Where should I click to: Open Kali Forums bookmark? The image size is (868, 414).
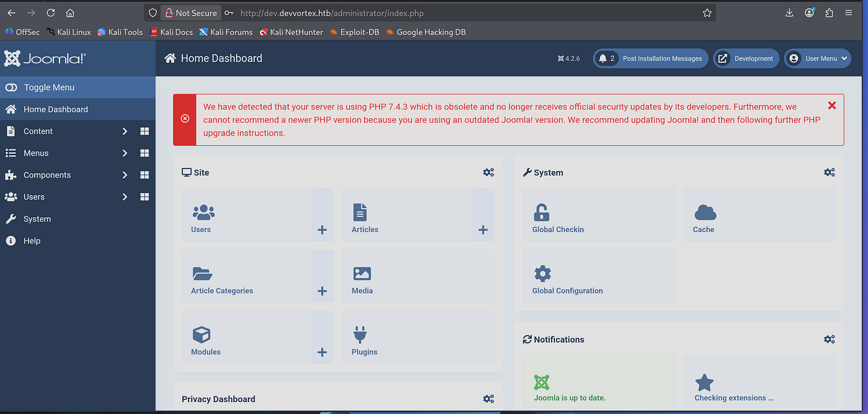coord(226,32)
